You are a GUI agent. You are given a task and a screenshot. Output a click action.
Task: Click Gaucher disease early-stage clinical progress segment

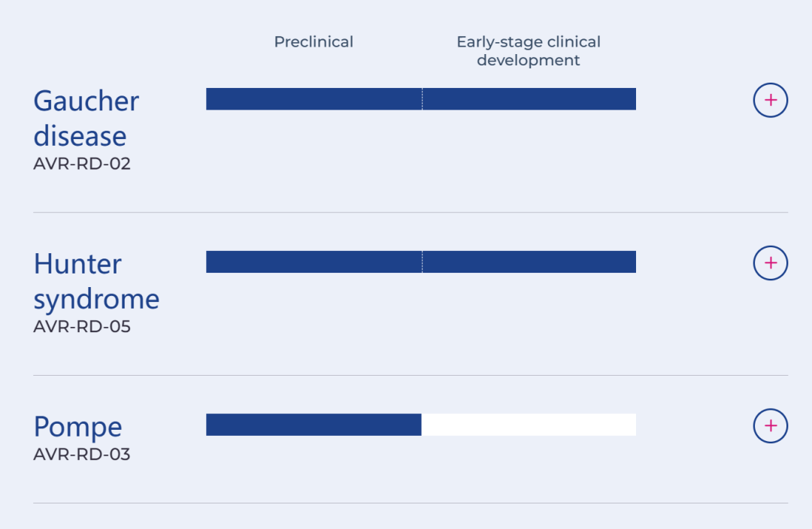529,99
